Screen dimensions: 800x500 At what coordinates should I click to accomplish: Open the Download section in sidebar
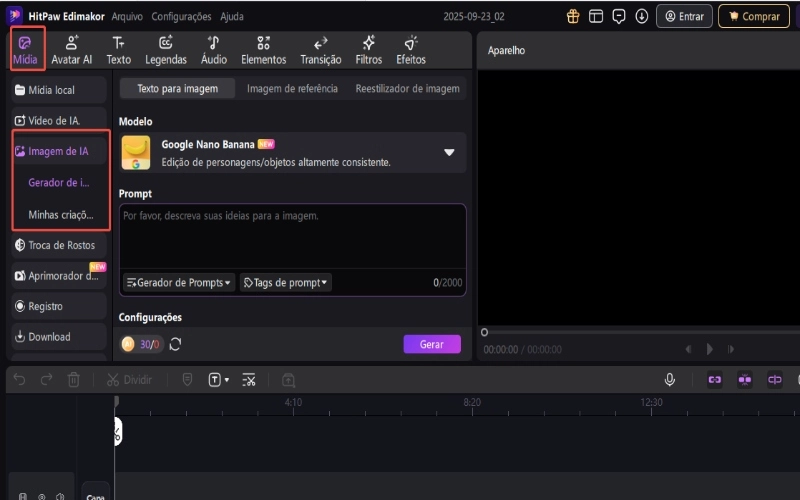[59, 337]
